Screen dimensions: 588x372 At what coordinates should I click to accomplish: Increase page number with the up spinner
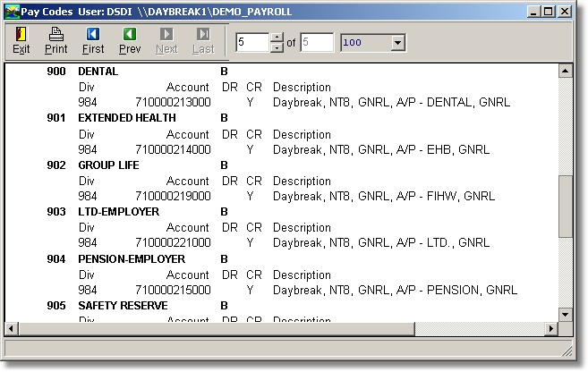pyautogui.click(x=277, y=37)
